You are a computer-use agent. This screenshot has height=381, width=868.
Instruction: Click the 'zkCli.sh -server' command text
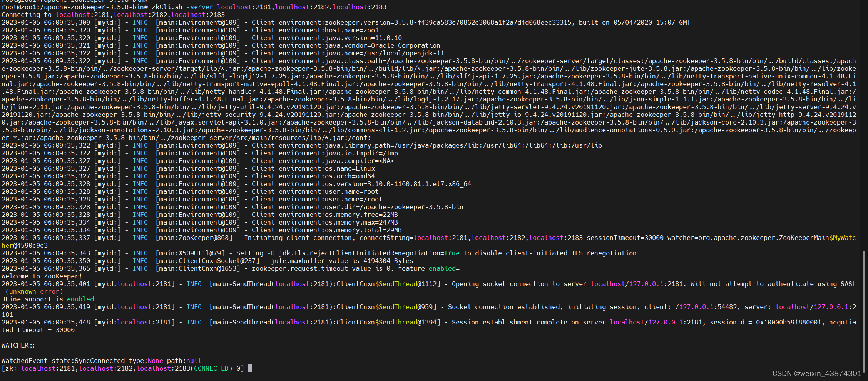182,7
